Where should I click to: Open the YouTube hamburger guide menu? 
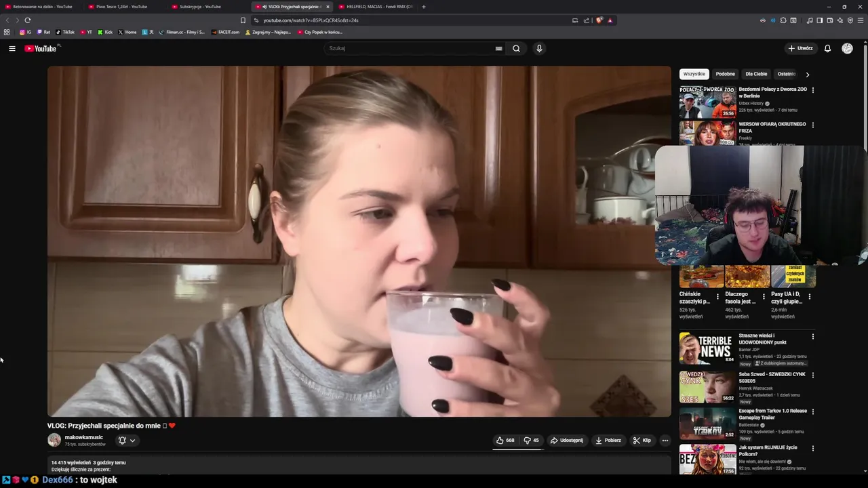(12, 48)
